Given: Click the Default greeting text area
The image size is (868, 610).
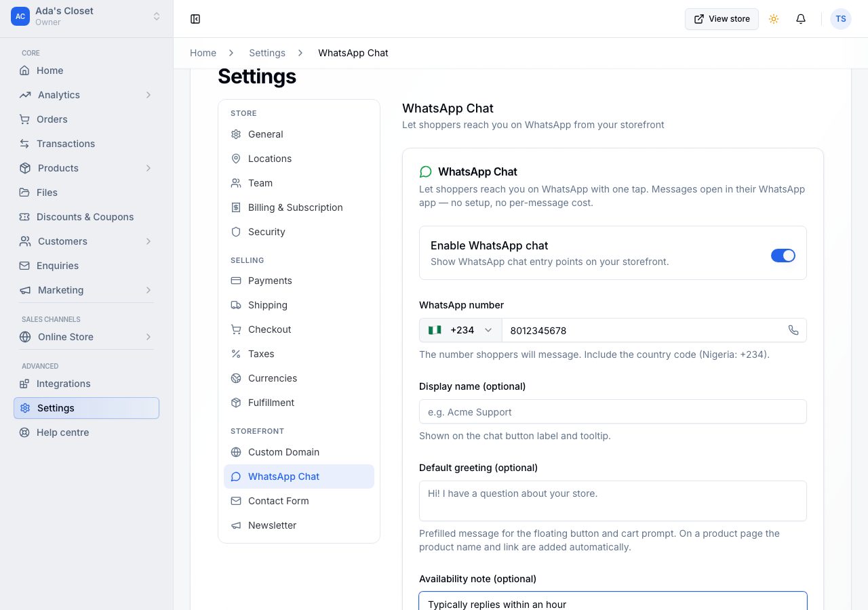Looking at the screenshot, I should click(x=613, y=501).
